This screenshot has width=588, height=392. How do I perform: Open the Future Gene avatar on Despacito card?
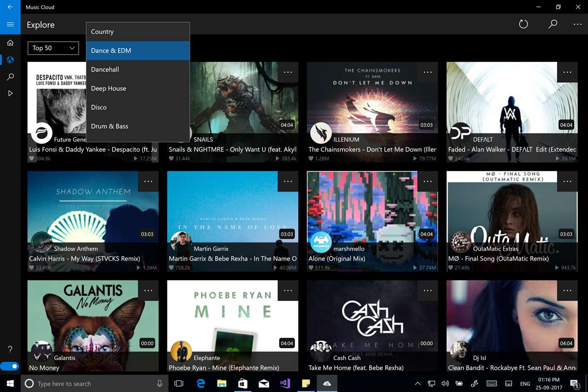coord(42,133)
